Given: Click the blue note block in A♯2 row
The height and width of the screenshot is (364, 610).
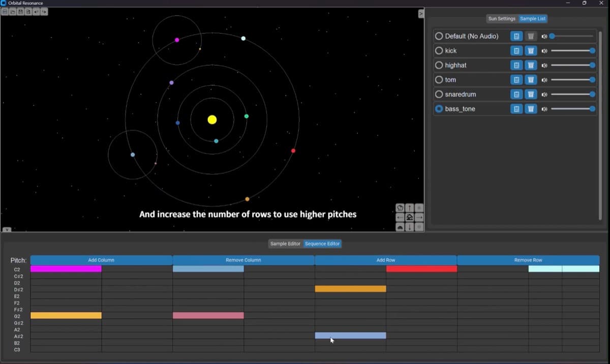Looking at the screenshot, I should tap(350, 336).
